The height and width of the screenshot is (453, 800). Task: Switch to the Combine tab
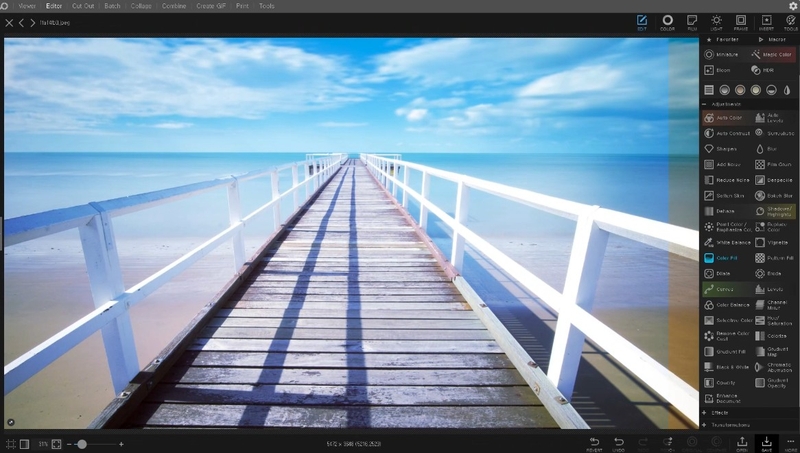point(174,6)
